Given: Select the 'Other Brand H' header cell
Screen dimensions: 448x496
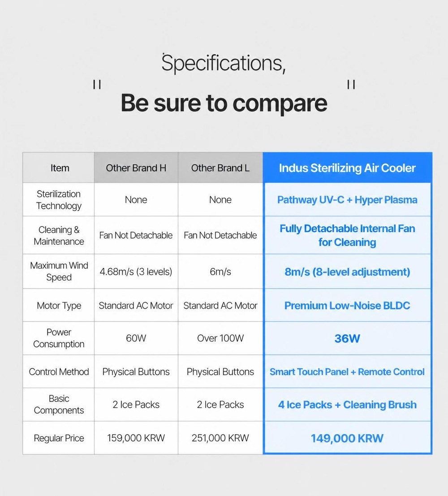Looking at the screenshot, I should (136, 168).
